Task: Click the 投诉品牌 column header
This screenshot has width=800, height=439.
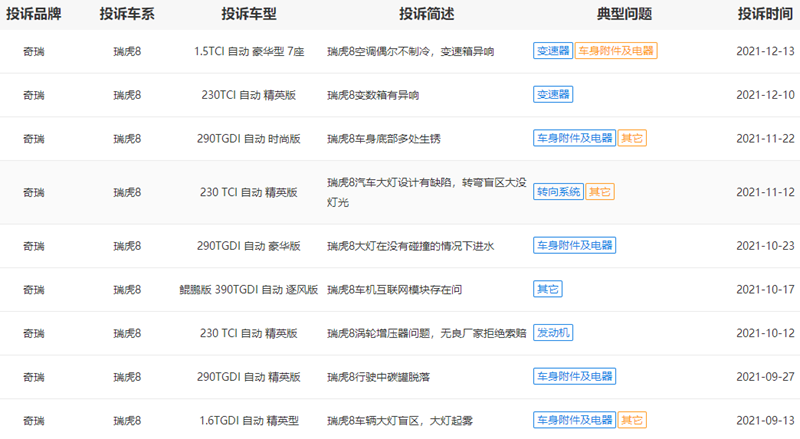Action: [34, 14]
